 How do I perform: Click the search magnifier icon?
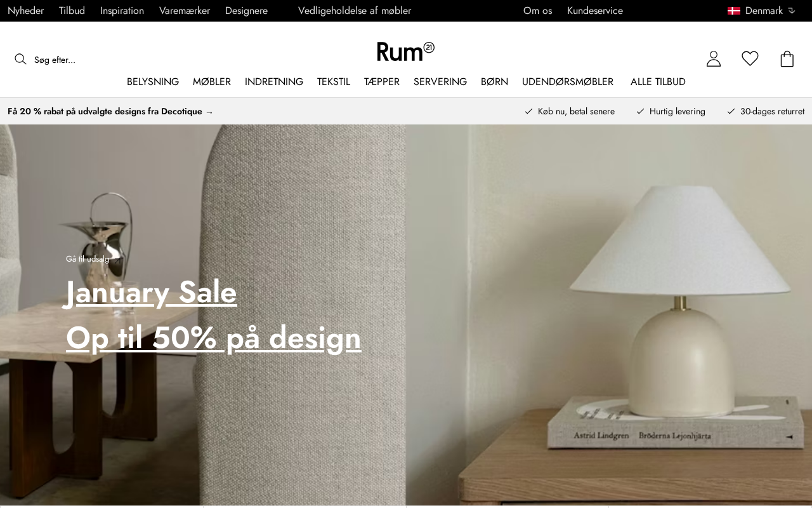[x=20, y=59]
